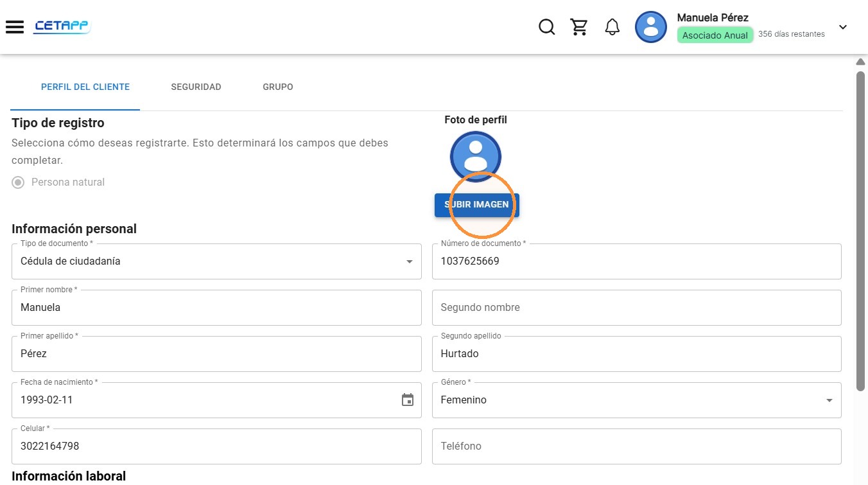Select the Perfil del cliente tab

tap(85, 87)
